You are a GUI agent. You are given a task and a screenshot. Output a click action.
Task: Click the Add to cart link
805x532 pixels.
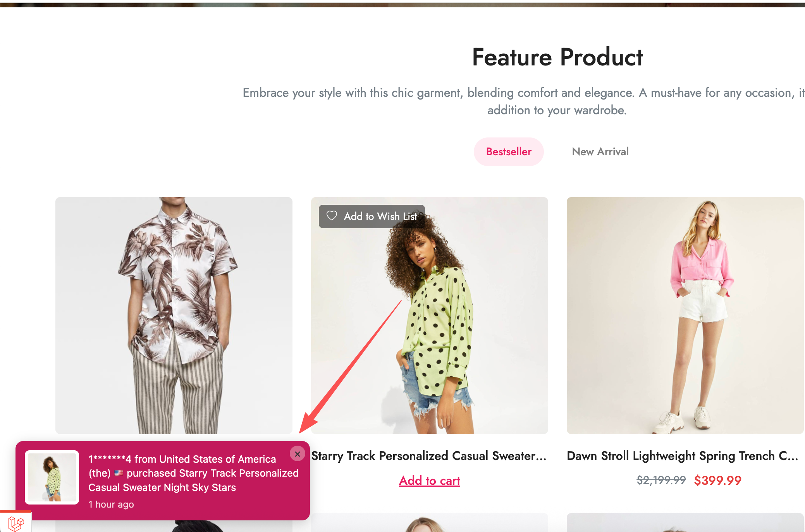(x=429, y=481)
